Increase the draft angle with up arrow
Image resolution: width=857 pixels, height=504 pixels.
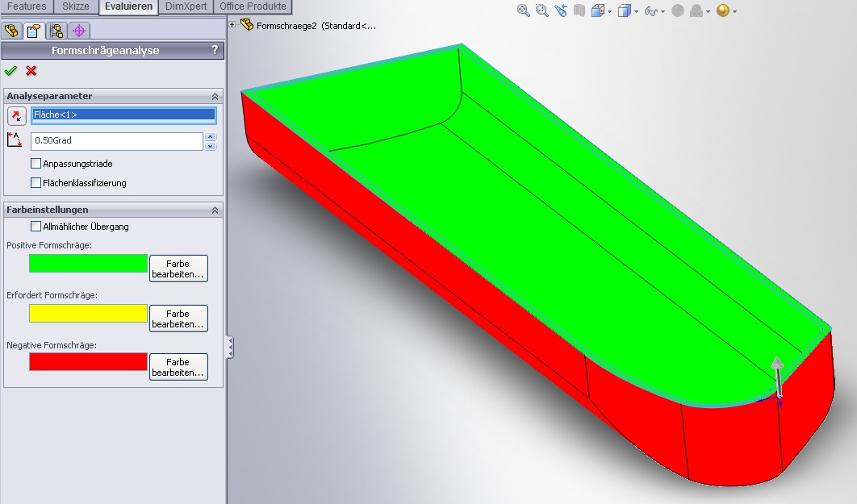[211, 136]
